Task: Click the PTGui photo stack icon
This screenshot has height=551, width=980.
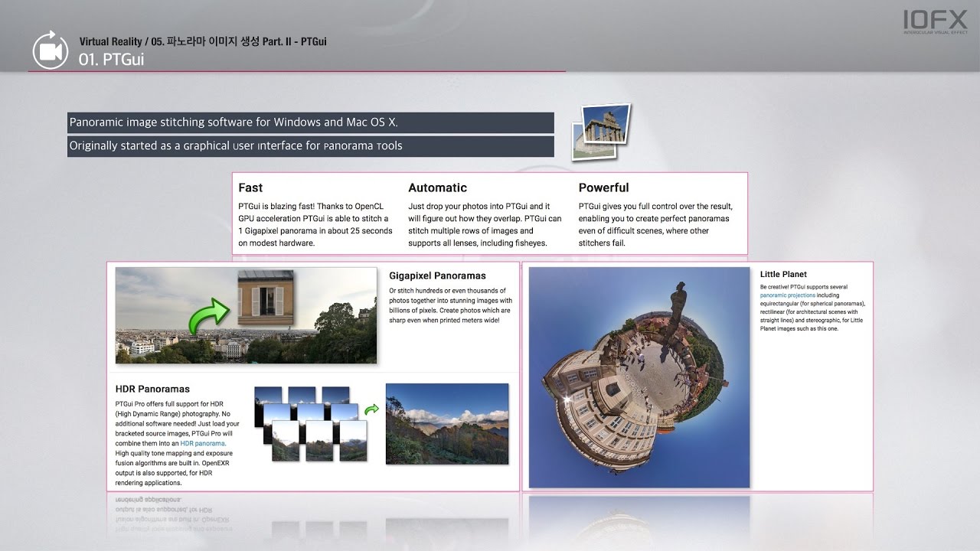Action: point(601,132)
